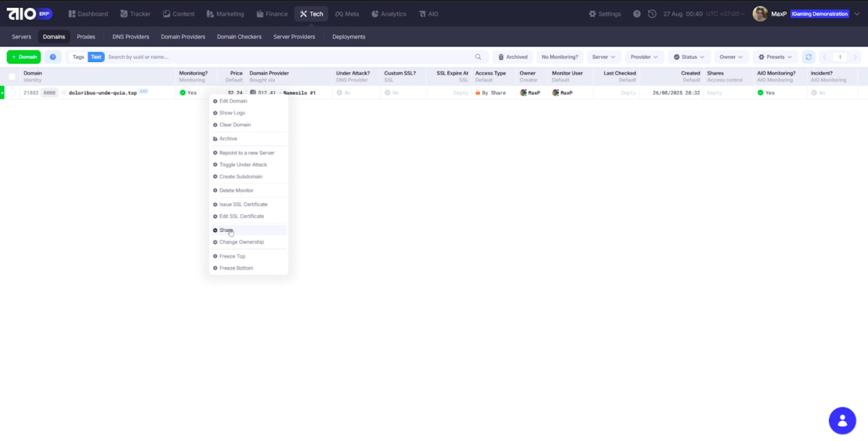
Task: Select Repoint to a new Server
Action: click(x=248, y=153)
